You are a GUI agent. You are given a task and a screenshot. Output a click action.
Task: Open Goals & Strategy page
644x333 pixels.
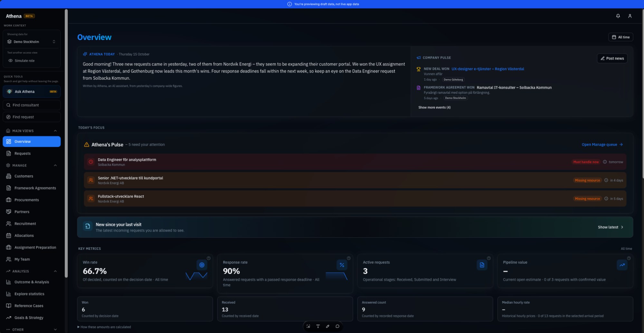(x=32, y=318)
